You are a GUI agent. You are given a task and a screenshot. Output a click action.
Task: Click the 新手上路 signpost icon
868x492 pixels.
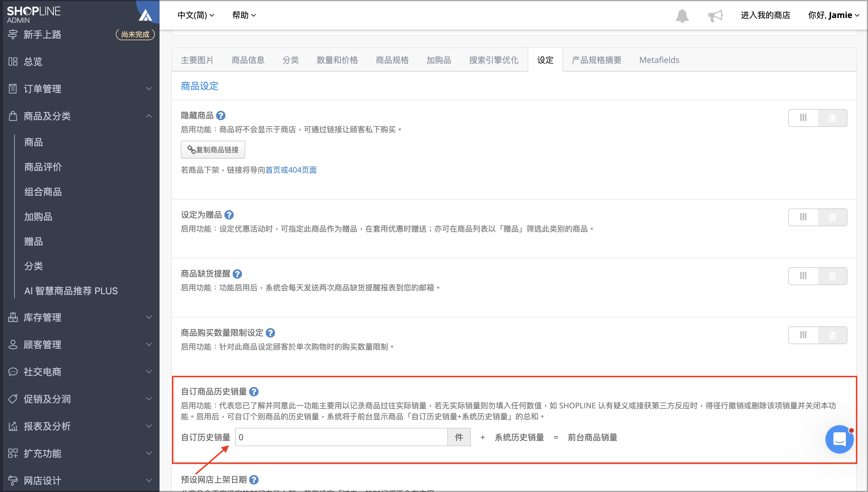[13, 35]
